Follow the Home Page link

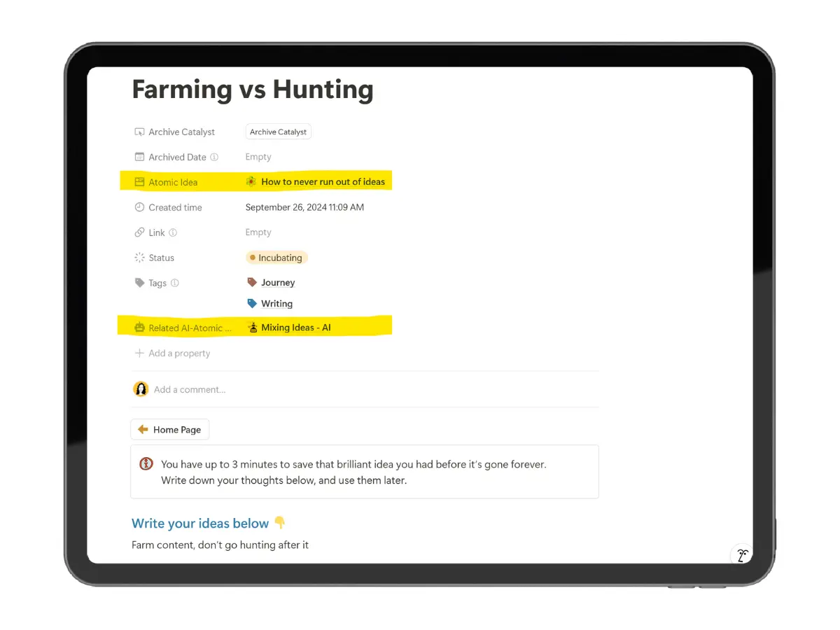[x=169, y=429]
